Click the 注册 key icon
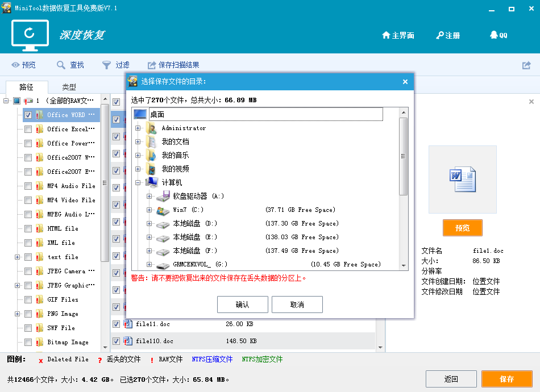 point(440,35)
